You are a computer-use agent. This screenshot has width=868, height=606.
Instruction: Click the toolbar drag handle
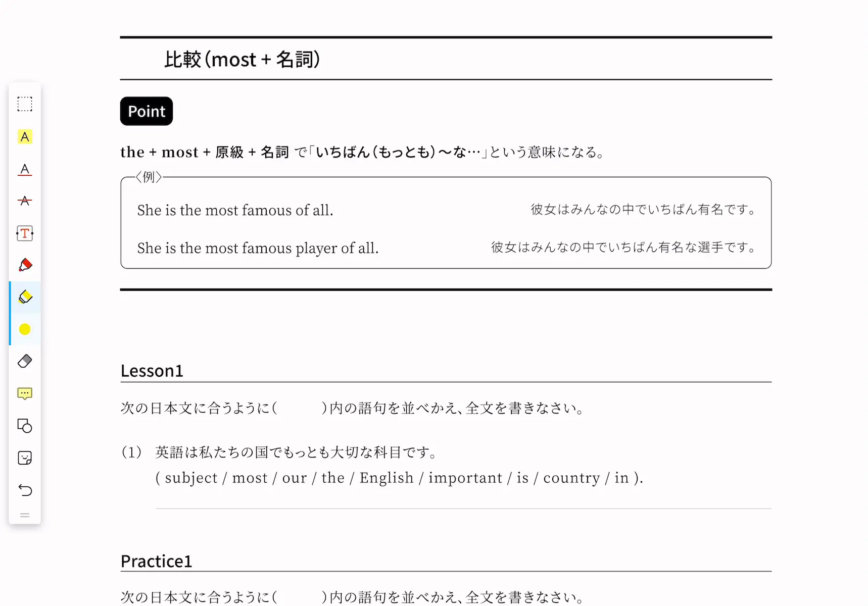coord(25,515)
